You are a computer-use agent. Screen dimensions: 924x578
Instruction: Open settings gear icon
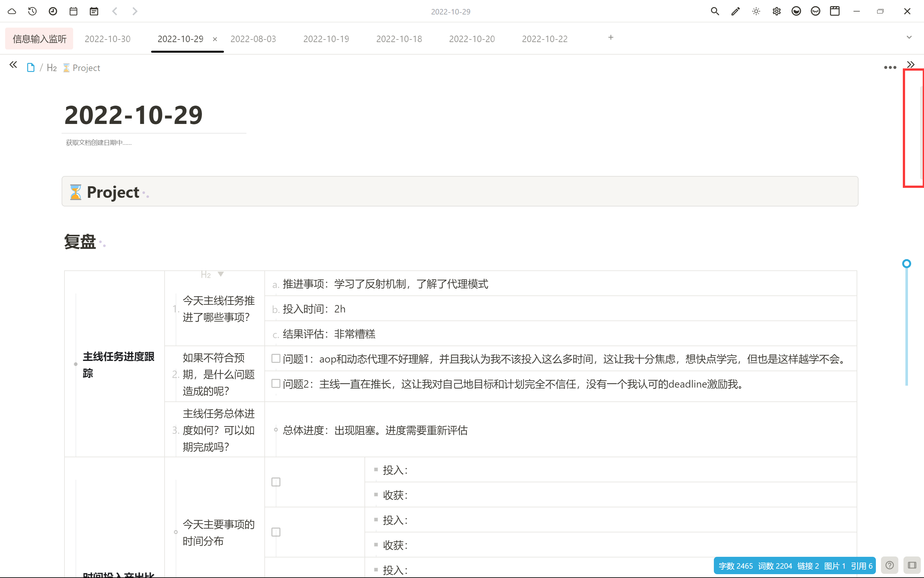click(x=777, y=12)
